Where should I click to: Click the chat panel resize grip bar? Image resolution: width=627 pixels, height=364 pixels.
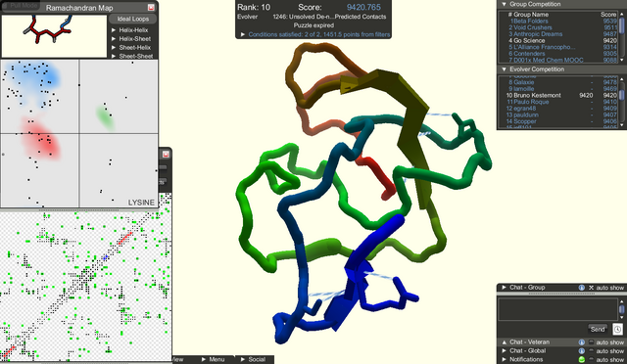tap(561, 294)
